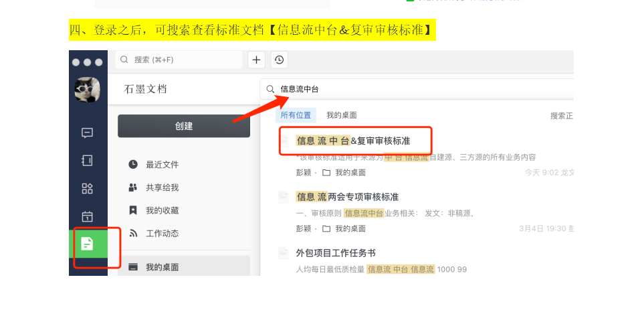The height and width of the screenshot is (312, 644).
Task: Click the desktop icon beside 我的桌面
Action: point(133,267)
